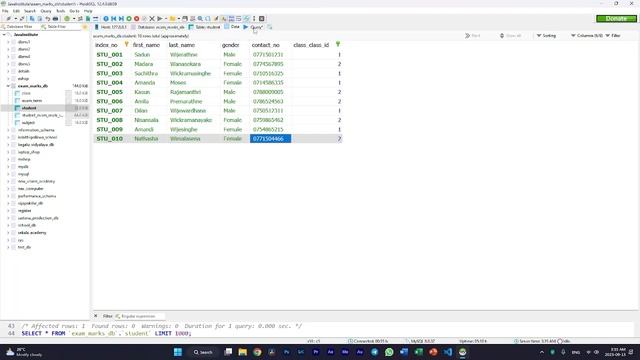Open the Edit menu
This screenshot has width=640, height=360.
coord(16,11)
